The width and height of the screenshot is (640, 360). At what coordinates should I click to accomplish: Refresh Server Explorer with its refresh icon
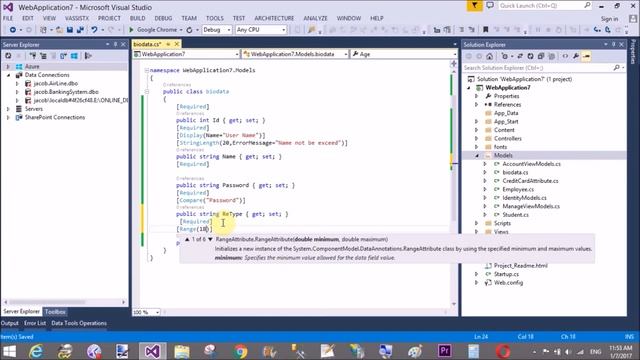click(x=8, y=56)
